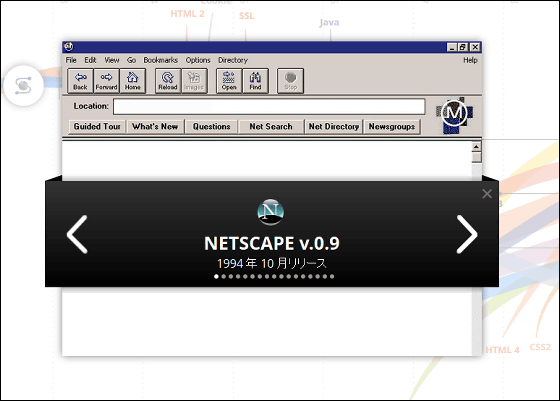This screenshot has width=560, height=401.
Task: Click the SSL timeline label
Action: coord(246,16)
